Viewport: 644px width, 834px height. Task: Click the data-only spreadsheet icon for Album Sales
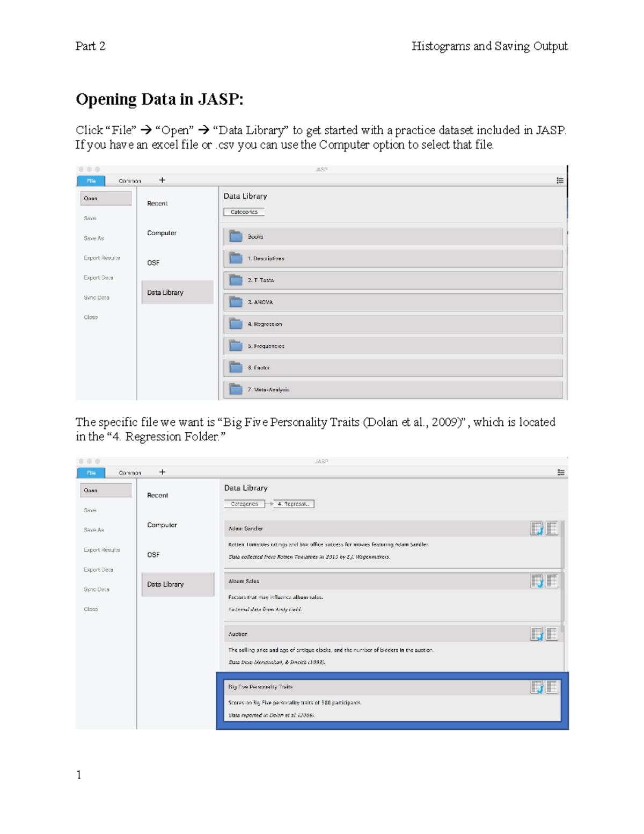click(551, 582)
